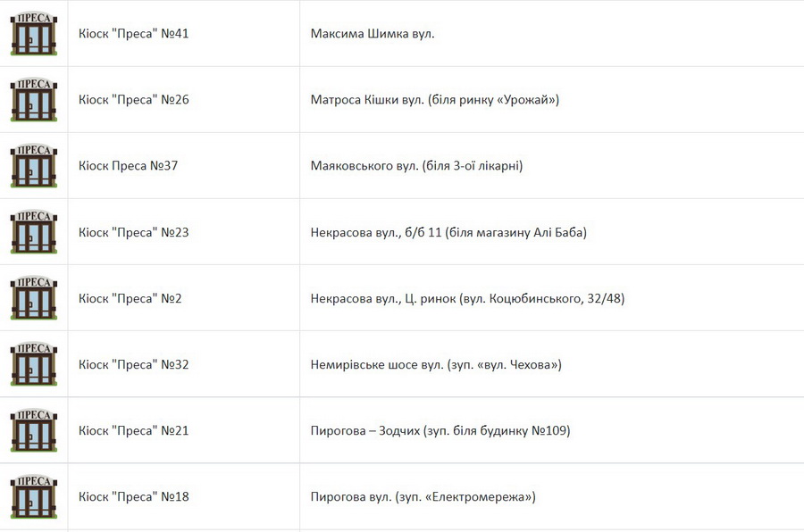The height and width of the screenshot is (532, 804).
Task: Click the kiosk icon beside Кіоск "Преса" №41
Action: pos(34,34)
